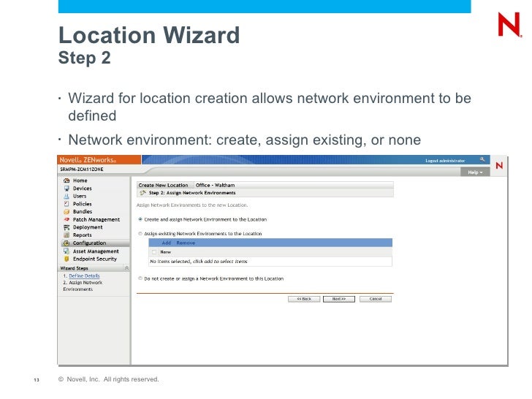This screenshot has width=532, height=399.
Task: Click Assign Network Environments wizard step
Action: (x=83, y=286)
